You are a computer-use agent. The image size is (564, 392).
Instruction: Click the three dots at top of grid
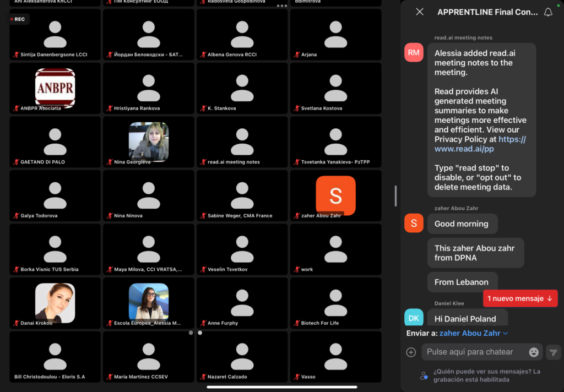(282, 6)
